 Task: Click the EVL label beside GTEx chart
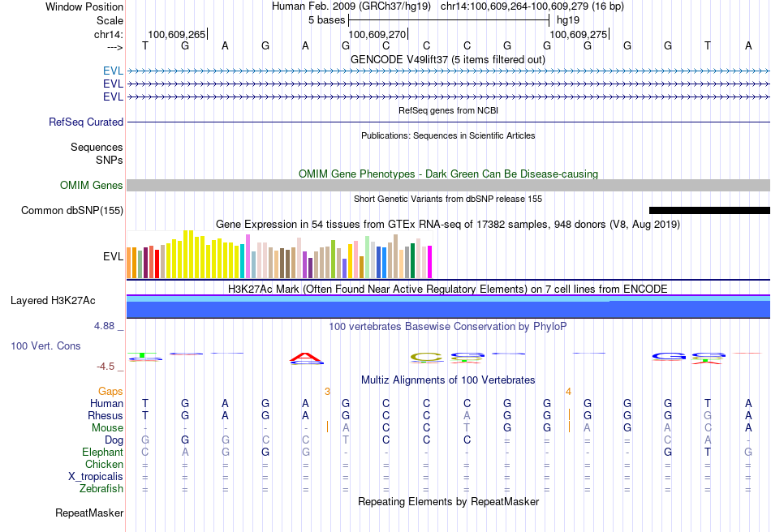click(x=113, y=256)
